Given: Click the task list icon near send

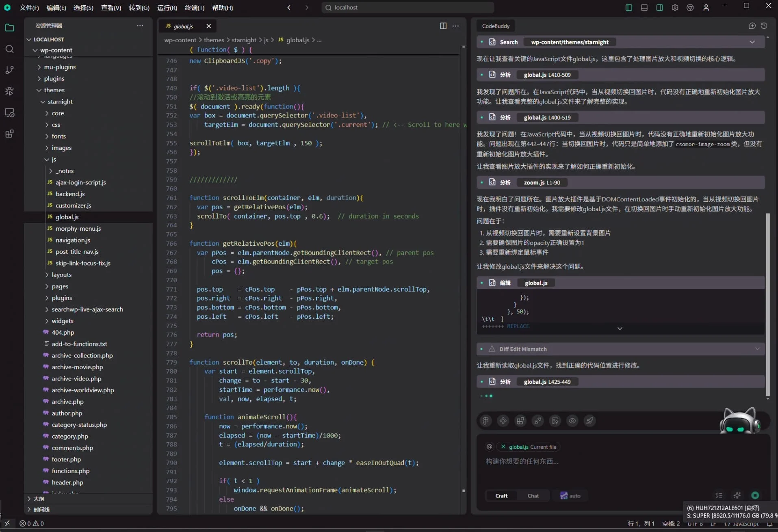Looking at the screenshot, I should coord(719,495).
